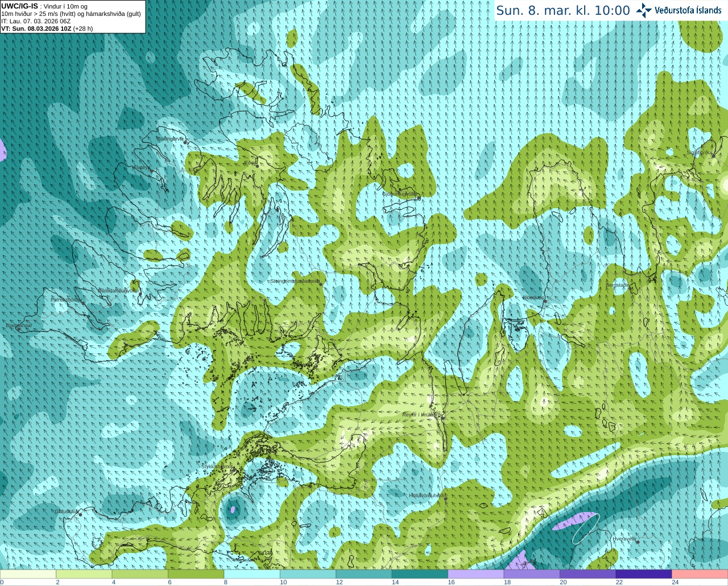Select the Bíldudalsflugvöllur station label

coord(118,290)
